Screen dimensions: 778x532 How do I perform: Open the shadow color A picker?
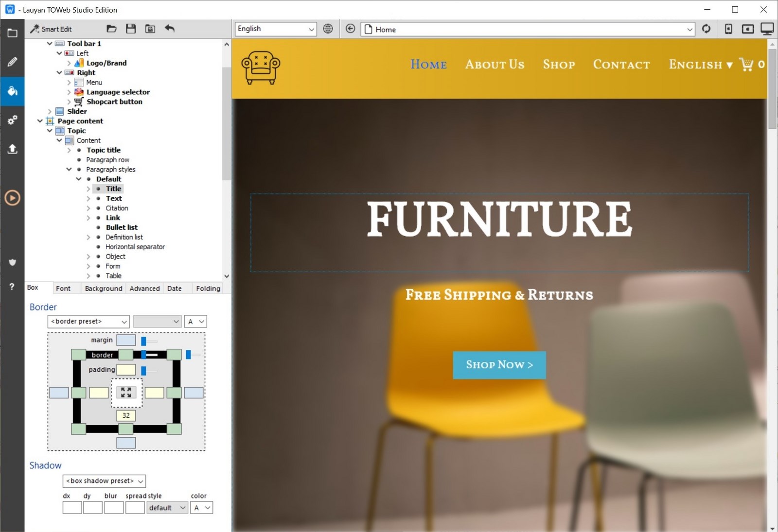coord(201,508)
